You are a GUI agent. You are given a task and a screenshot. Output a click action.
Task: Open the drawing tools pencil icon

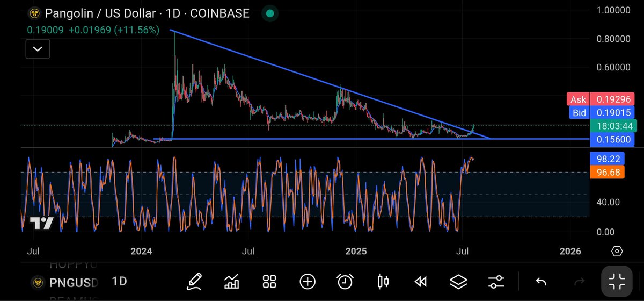[x=194, y=281]
